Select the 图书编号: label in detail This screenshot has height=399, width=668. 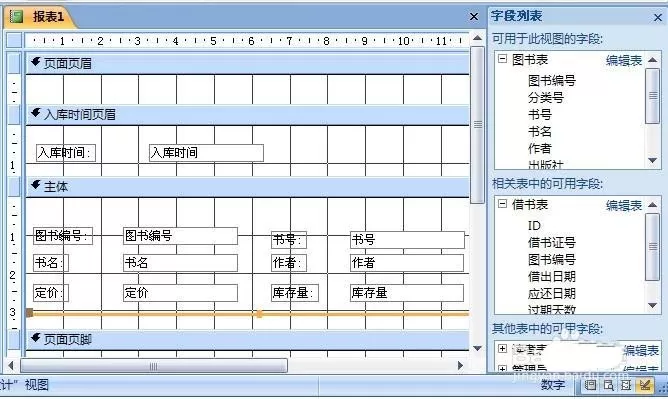pyautogui.click(x=63, y=236)
